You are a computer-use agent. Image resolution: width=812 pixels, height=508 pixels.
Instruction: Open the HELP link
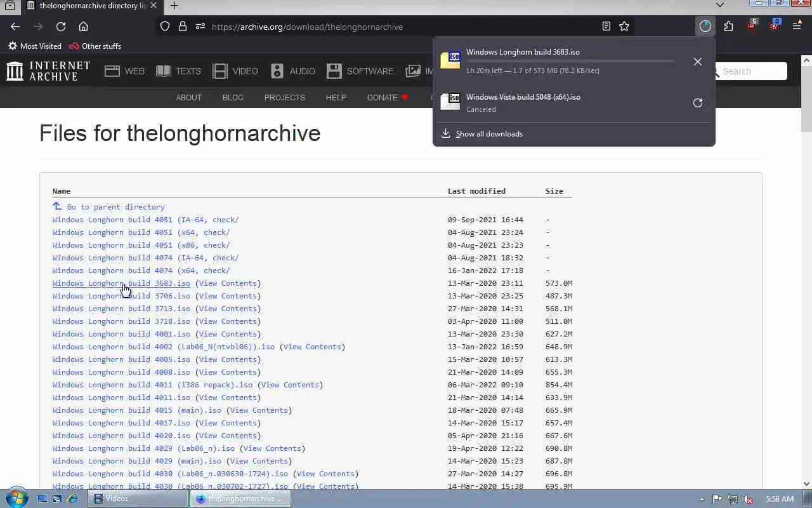(x=336, y=97)
